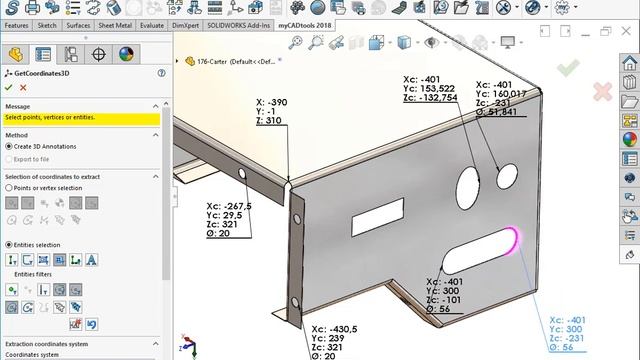Toggle the highlighted fourth entity selection icon

tap(59, 260)
